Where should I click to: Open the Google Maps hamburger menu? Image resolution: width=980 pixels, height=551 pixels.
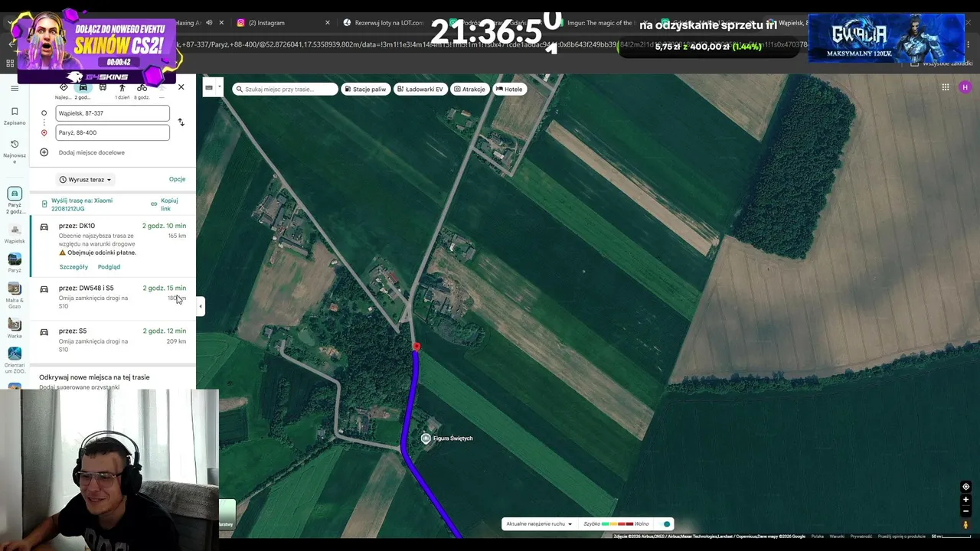pyautogui.click(x=15, y=88)
